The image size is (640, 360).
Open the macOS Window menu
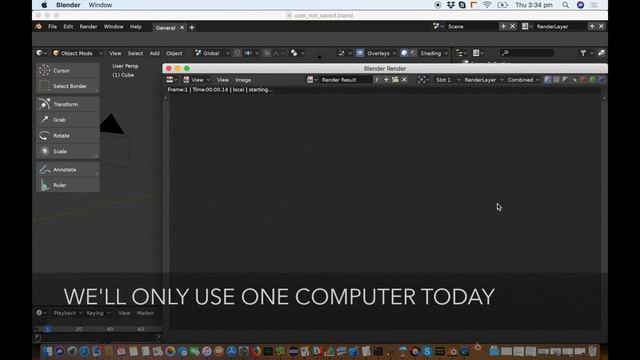(x=100, y=5)
